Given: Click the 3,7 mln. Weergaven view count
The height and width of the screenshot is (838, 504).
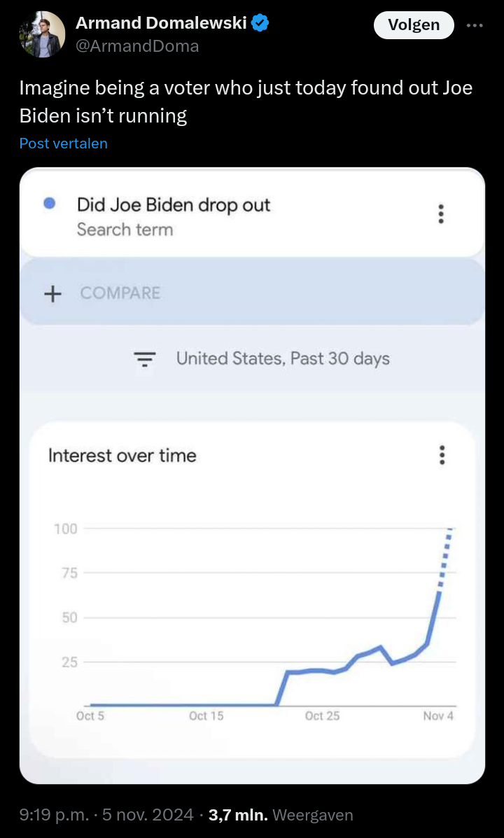Looking at the screenshot, I should click(281, 814).
